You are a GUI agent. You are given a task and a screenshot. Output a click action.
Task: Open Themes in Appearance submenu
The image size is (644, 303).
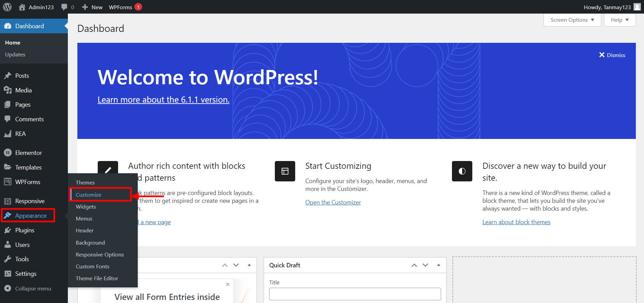[x=85, y=182]
